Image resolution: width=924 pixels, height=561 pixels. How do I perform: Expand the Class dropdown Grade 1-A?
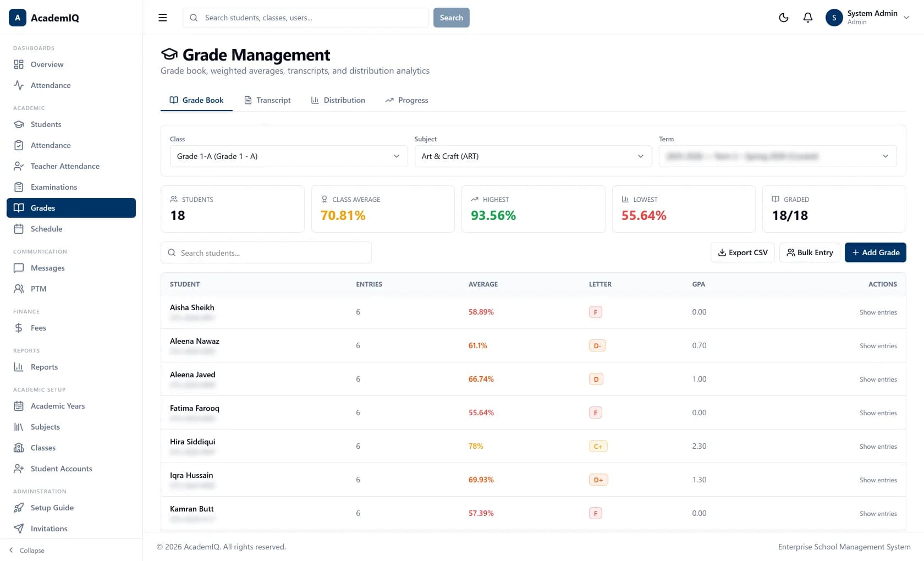click(288, 156)
